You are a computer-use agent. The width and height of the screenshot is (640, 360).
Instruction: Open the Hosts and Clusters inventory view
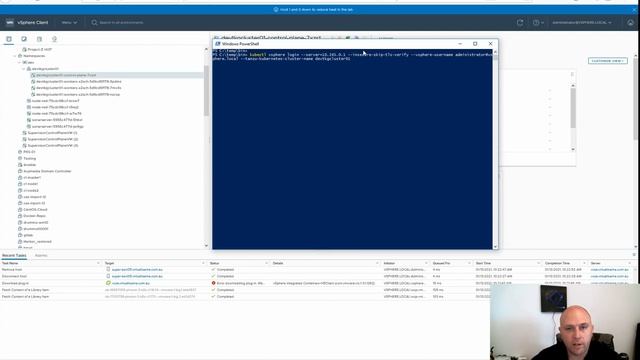pos(9,39)
